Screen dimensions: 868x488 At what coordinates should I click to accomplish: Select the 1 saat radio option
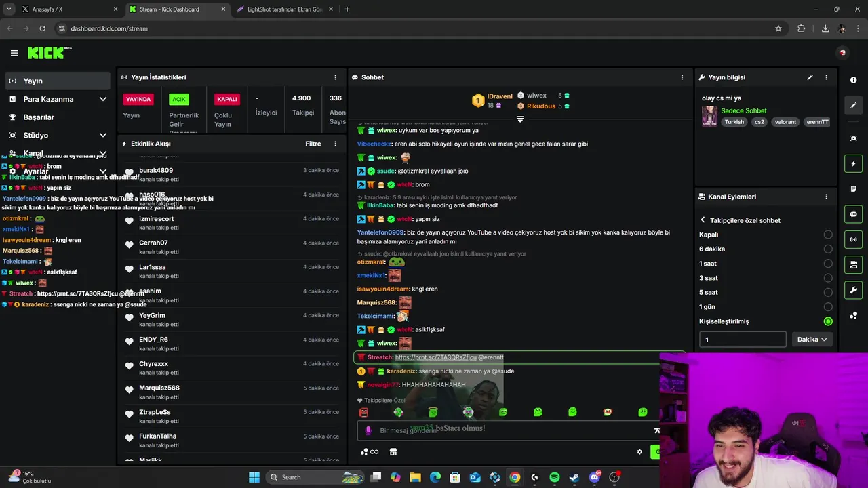pos(828,264)
